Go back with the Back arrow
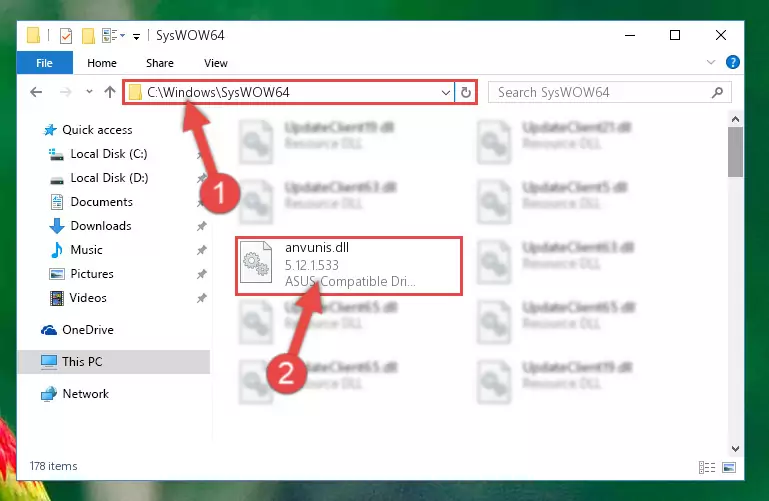The height and width of the screenshot is (501, 769). [36, 92]
